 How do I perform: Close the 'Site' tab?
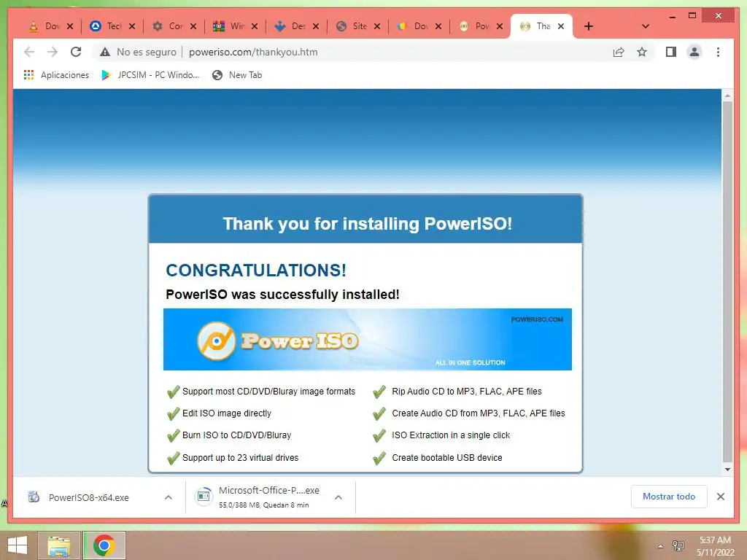coord(377,26)
